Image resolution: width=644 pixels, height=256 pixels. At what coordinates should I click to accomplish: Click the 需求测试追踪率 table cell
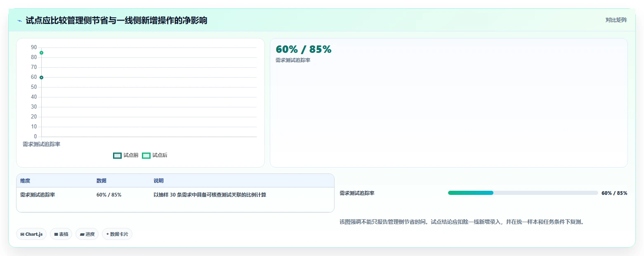coord(38,195)
